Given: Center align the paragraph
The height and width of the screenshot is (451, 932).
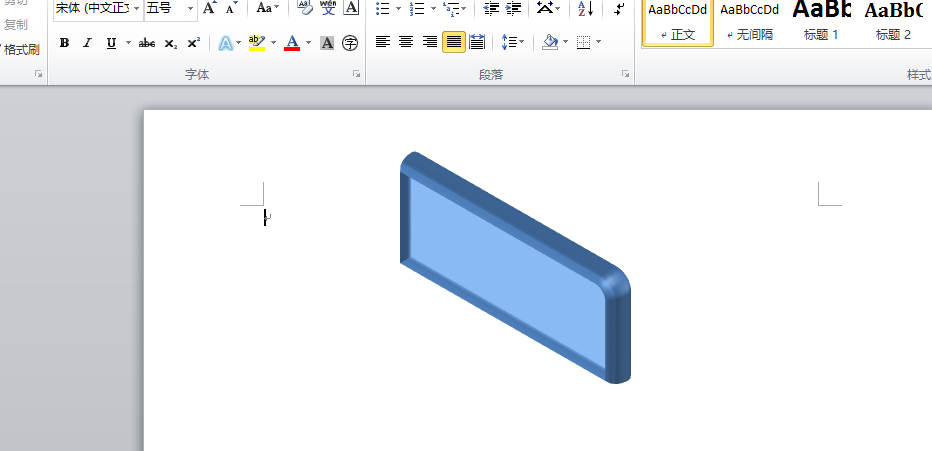Looking at the screenshot, I should (x=406, y=42).
